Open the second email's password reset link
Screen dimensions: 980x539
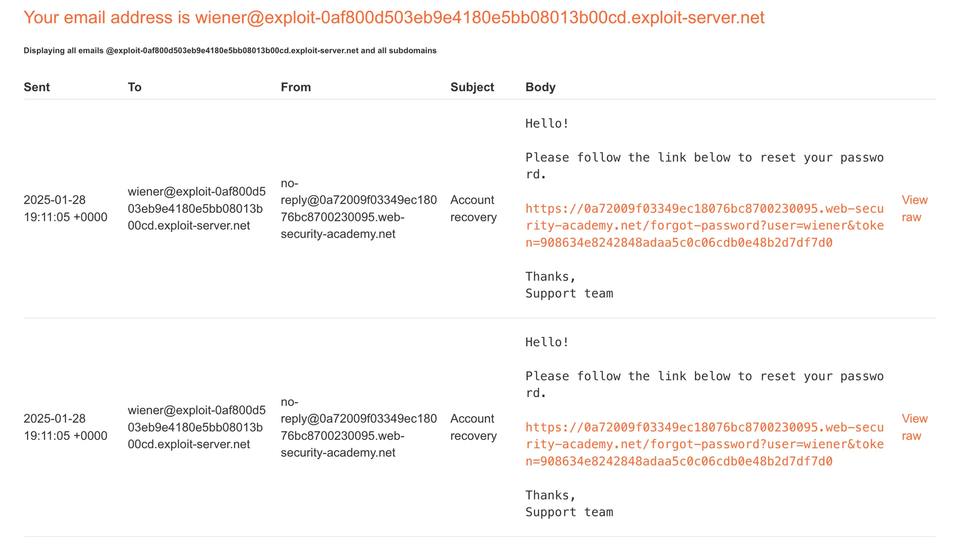pyautogui.click(x=704, y=444)
